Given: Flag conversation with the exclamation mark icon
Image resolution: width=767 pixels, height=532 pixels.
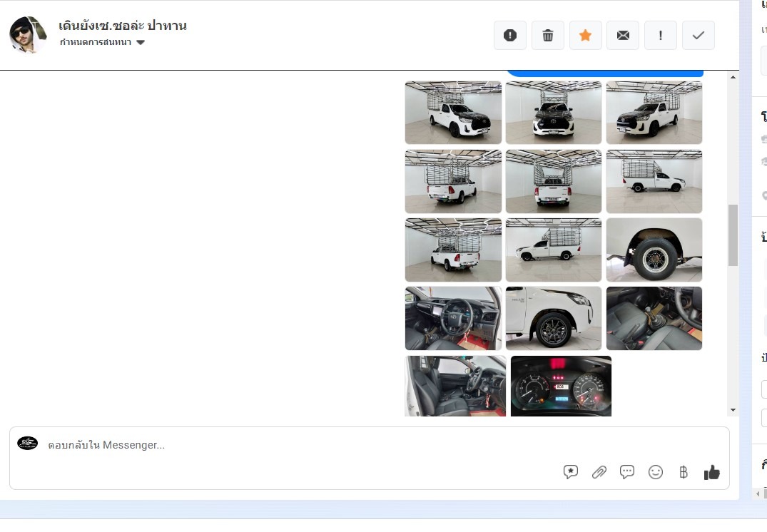Looking at the screenshot, I should [661, 36].
